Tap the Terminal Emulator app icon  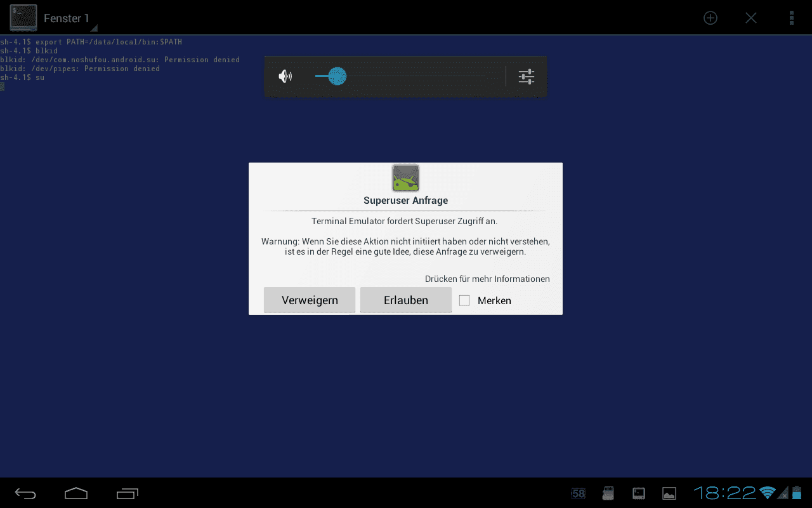click(23, 18)
